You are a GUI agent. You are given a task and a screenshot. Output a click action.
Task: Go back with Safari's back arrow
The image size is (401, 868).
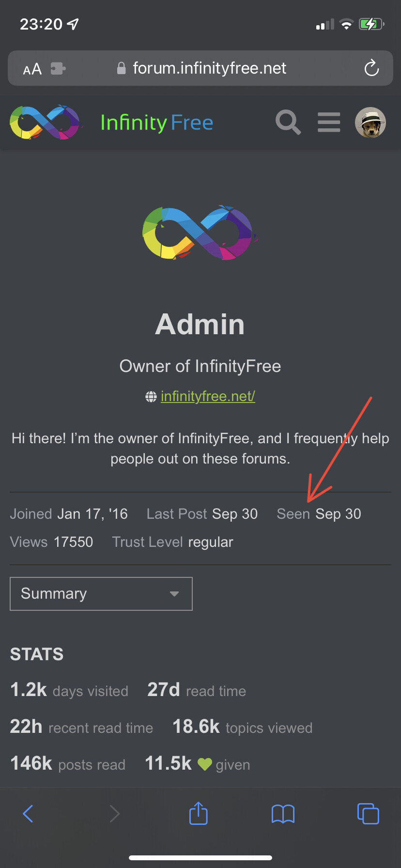point(28,814)
